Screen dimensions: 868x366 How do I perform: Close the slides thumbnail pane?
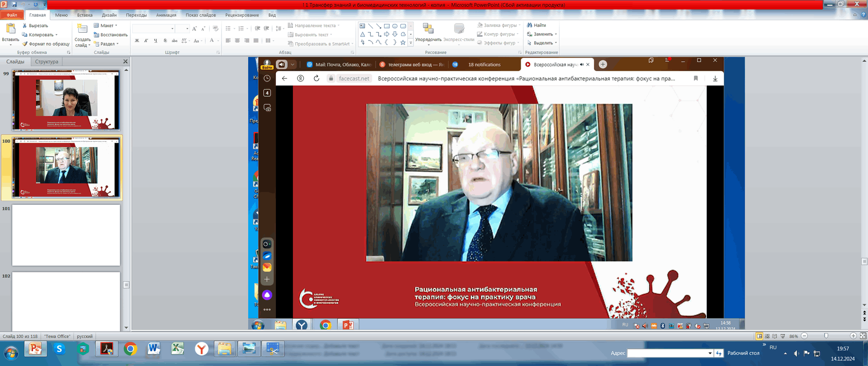125,61
